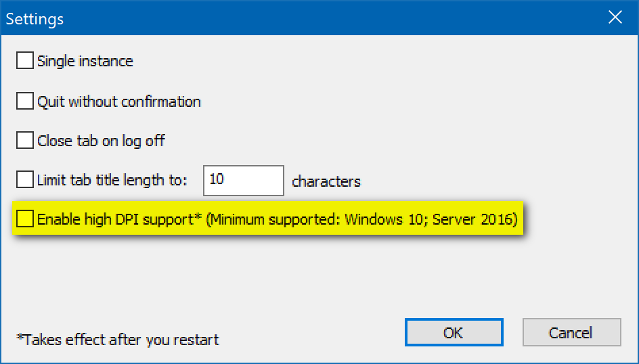
Task: Check the Close tab on log off box
Action: [x=25, y=141]
